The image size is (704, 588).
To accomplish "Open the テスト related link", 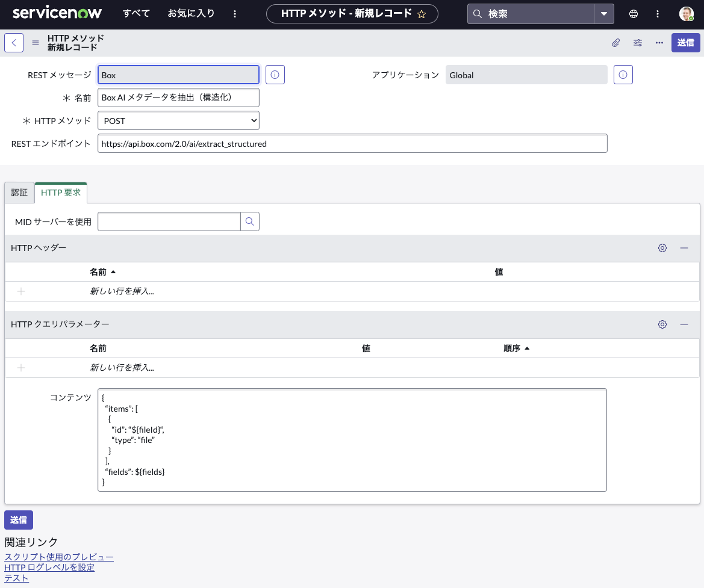I will pyautogui.click(x=16, y=578).
